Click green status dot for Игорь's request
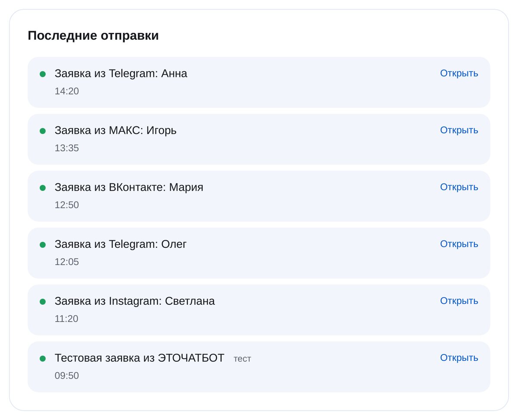The width and height of the screenshot is (518, 420). tap(43, 131)
